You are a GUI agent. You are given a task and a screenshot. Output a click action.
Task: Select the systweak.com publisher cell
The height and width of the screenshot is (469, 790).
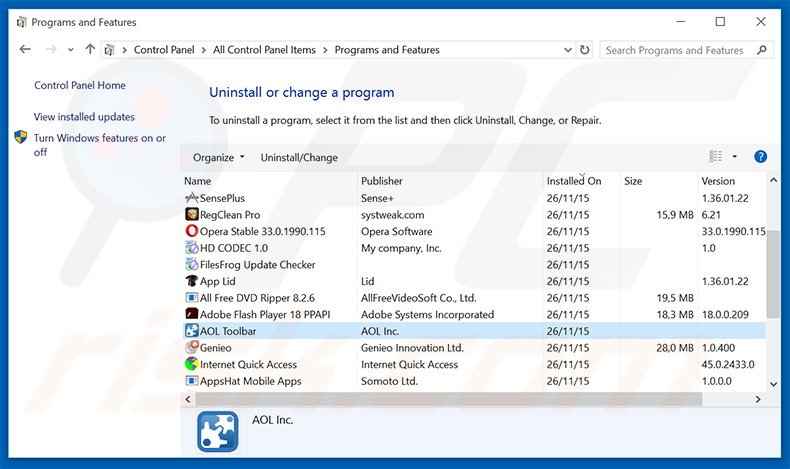click(x=392, y=215)
